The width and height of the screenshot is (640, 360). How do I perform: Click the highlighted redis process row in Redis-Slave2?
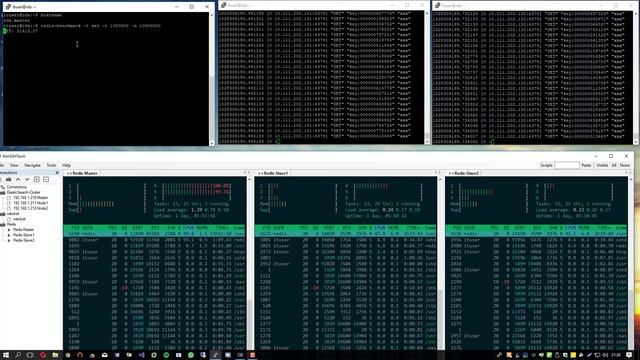click(x=536, y=233)
